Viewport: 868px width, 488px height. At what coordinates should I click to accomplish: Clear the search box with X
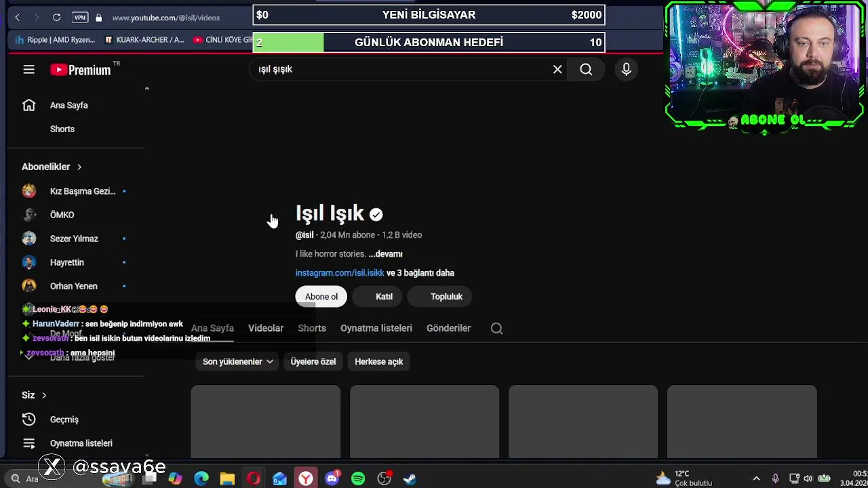click(557, 69)
